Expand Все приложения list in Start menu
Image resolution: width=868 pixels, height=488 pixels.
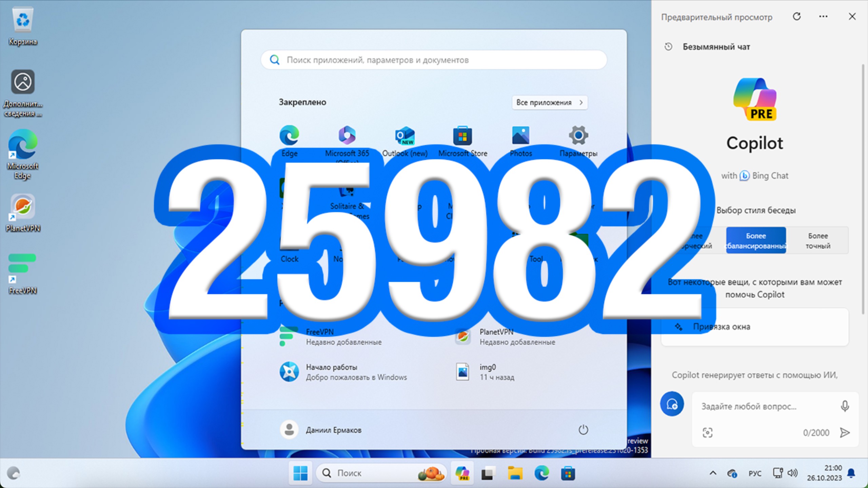(x=549, y=102)
